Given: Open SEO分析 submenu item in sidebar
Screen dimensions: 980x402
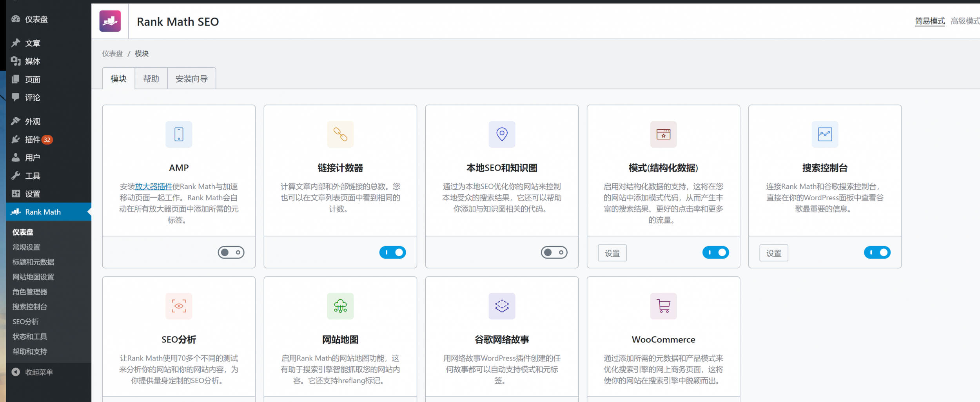Looking at the screenshot, I should (x=25, y=321).
